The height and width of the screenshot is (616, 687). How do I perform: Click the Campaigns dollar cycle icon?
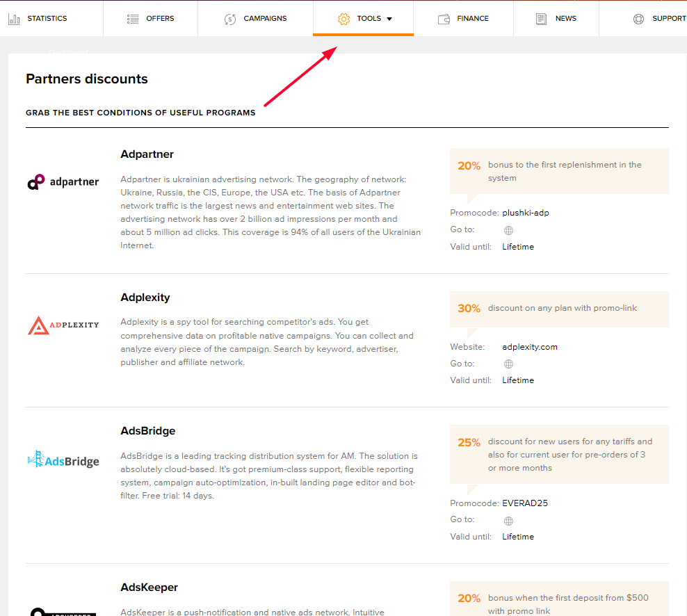click(230, 19)
